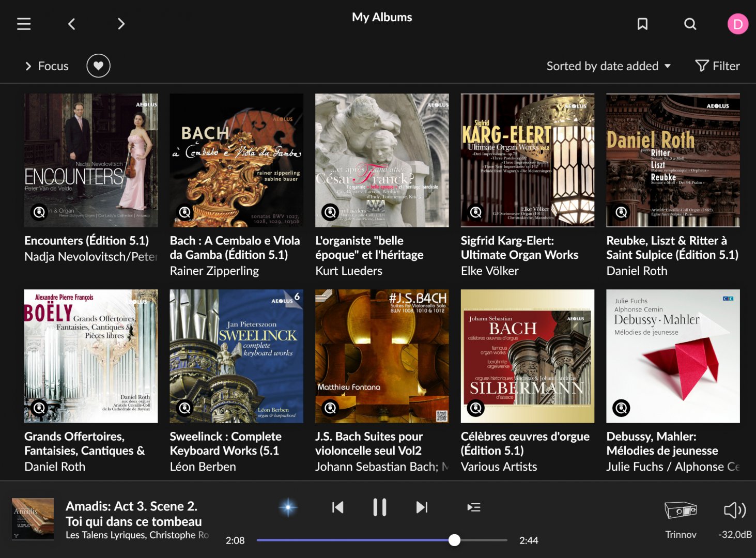Open title Sweelinck : Complete Keyboard Works
The image size is (756, 558).
tap(226, 444)
